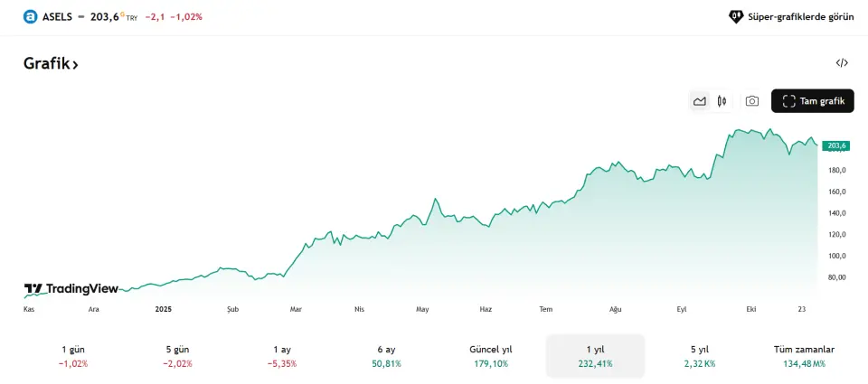Select the 6 ay time range

[x=386, y=356]
